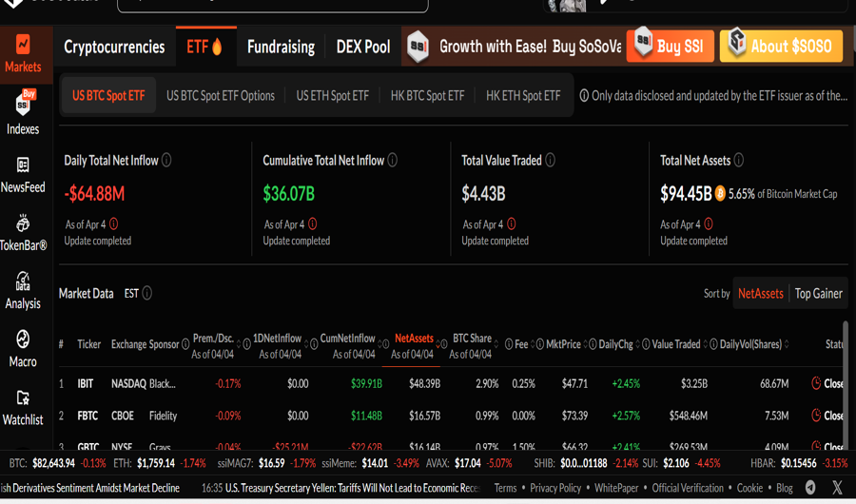Open the HK BTC Spot ETF tab
This screenshot has width=856, height=504.
pyautogui.click(x=427, y=95)
